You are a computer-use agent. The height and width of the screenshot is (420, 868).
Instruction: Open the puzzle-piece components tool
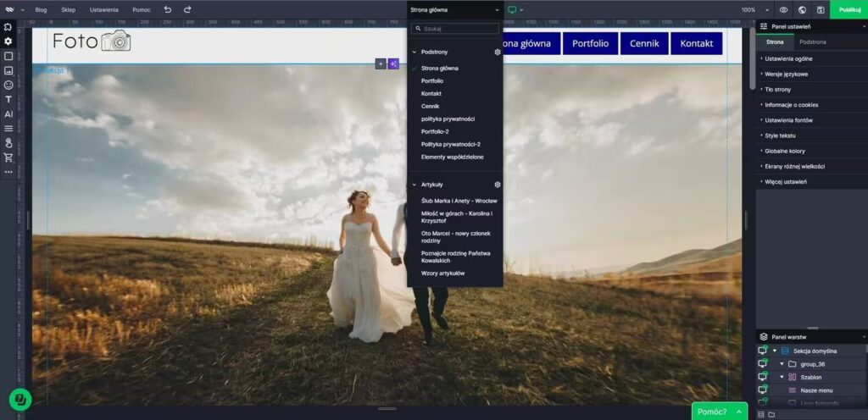[8, 26]
